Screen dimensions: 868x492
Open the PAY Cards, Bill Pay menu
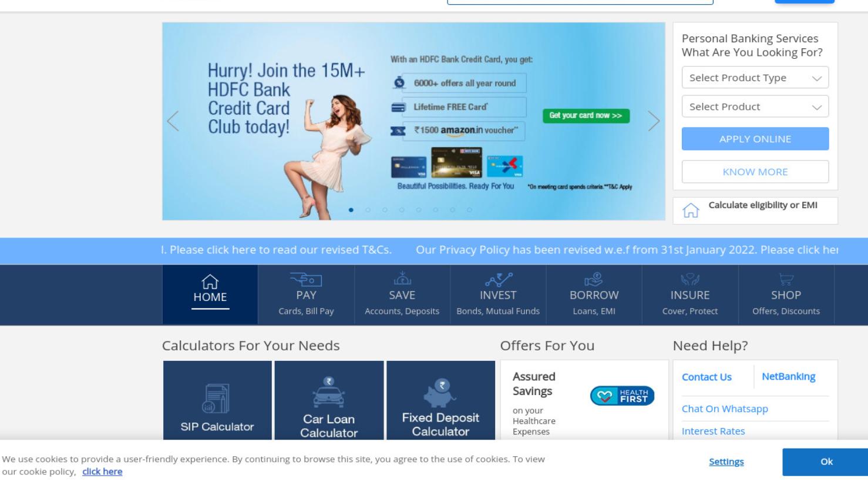coord(306,294)
